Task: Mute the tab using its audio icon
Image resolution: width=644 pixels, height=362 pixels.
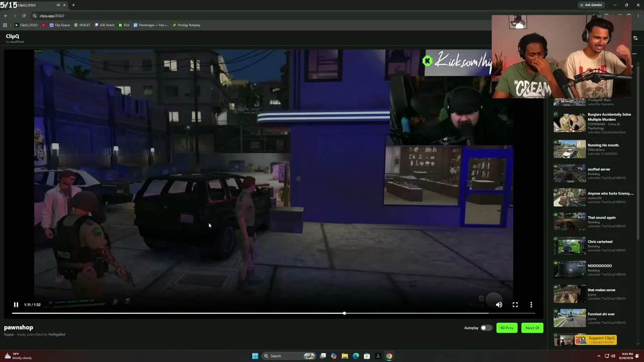Action: 58,5
